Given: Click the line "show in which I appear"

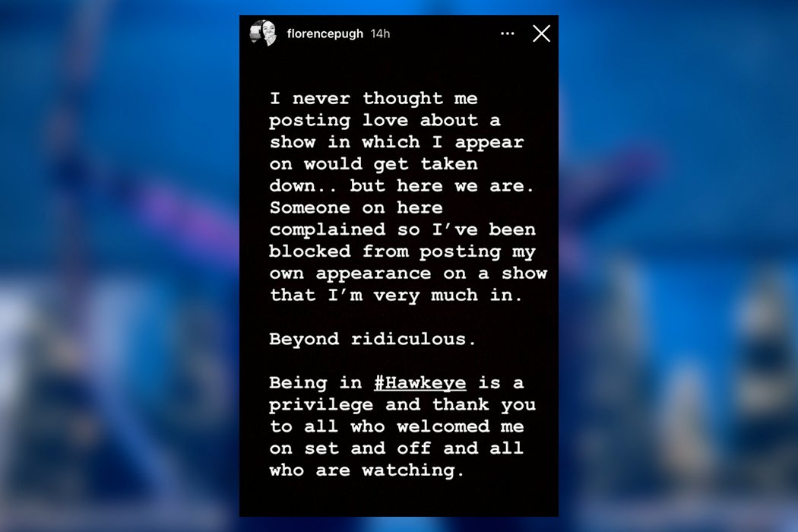Looking at the screenshot, I should click(397, 142).
